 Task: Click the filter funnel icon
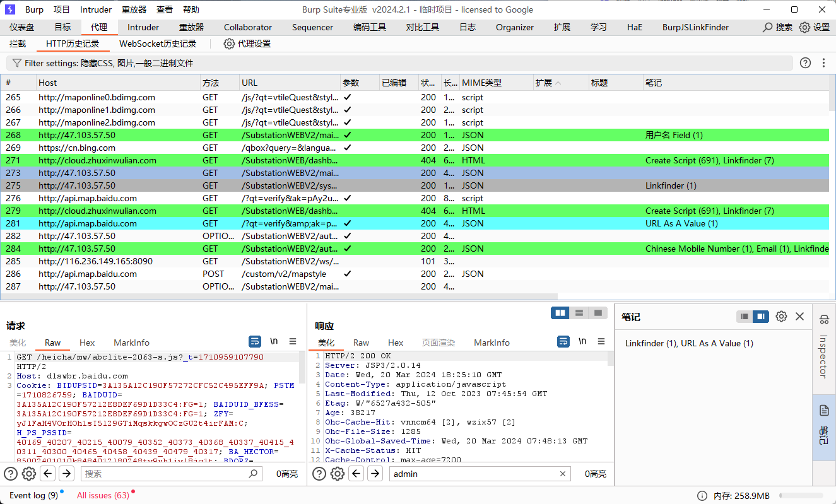17,63
